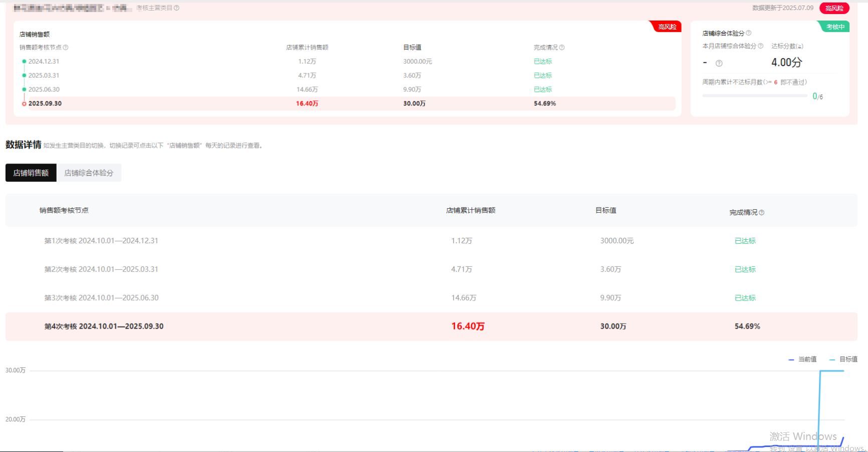The image size is (868, 452).
Task: Click help icon beside 店铺综合体验分 title
Action: pyautogui.click(x=749, y=33)
